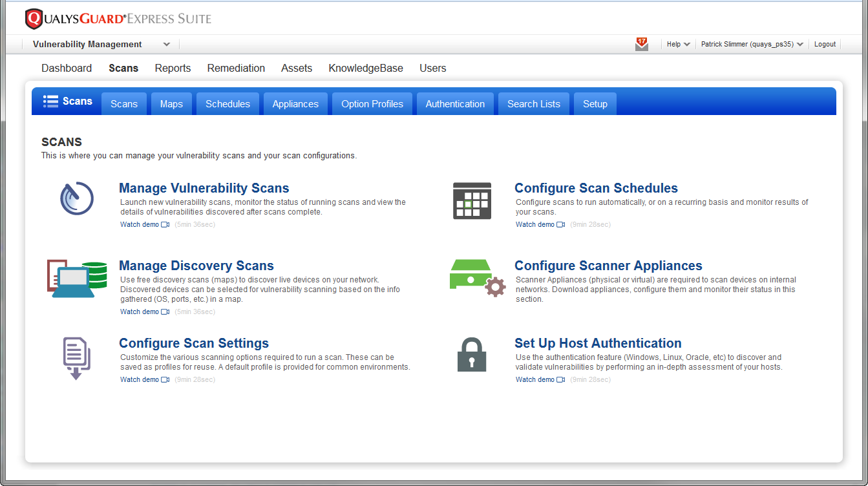
Task: Open the Configure Scan Schedules link
Action: [x=596, y=188]
